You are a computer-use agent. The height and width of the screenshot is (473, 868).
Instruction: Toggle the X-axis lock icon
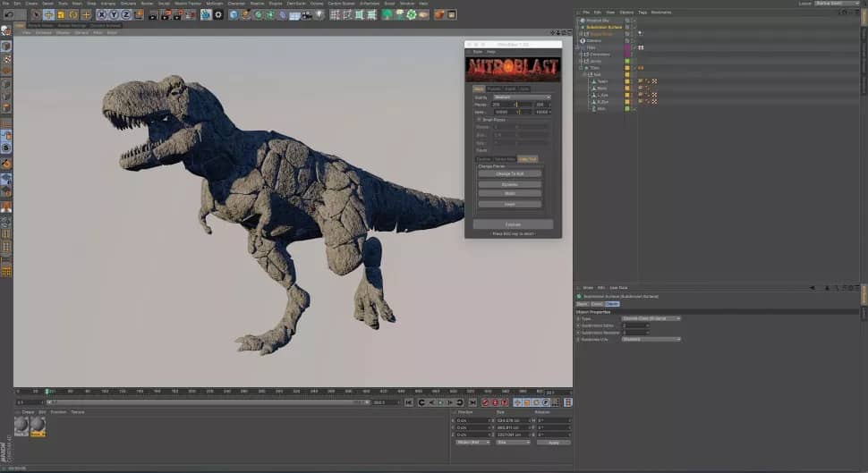[101, 15]
